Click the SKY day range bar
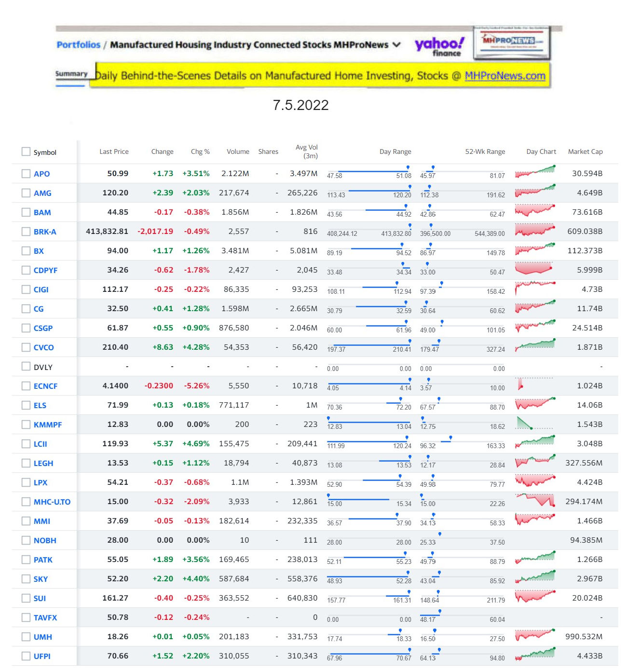 369,577
